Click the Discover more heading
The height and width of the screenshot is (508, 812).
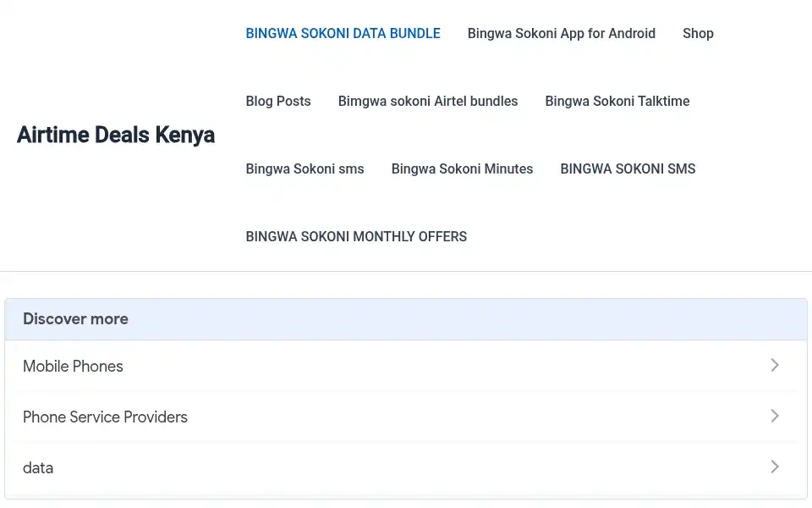pos(75,319)
